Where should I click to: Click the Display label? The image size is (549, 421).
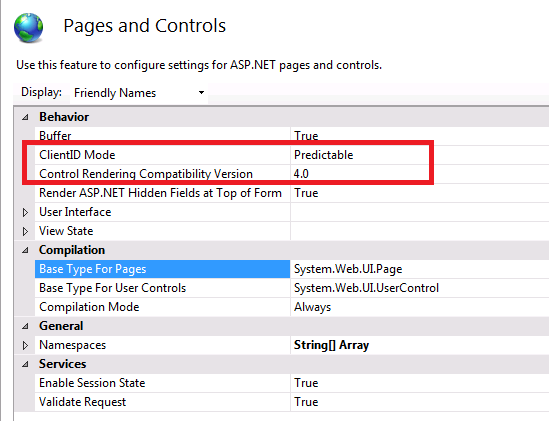coord(41,92)
